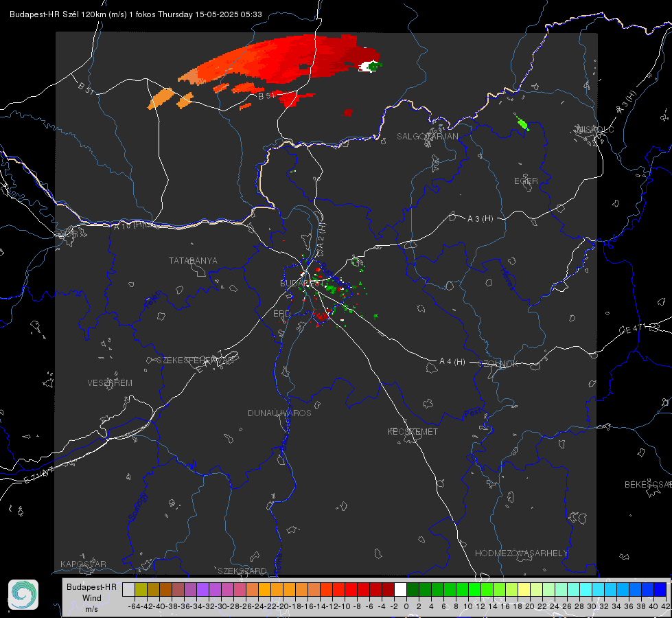672x618 pixels.
Task: Click the A 4 (H) road label
Action: (x=452, y=362)
